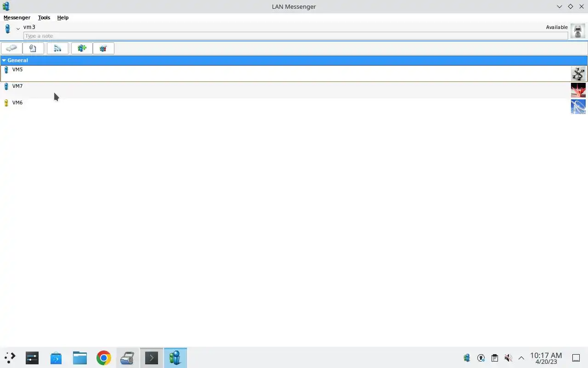Click the yellow presence icon of VM6

6,103
